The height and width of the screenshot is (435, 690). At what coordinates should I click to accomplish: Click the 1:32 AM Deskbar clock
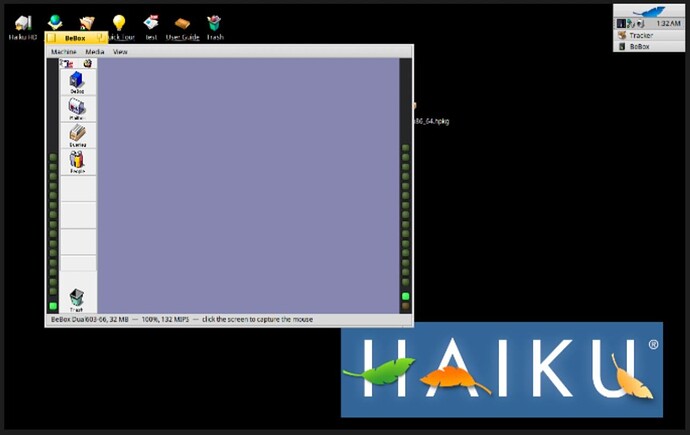(x=668, y=23)
